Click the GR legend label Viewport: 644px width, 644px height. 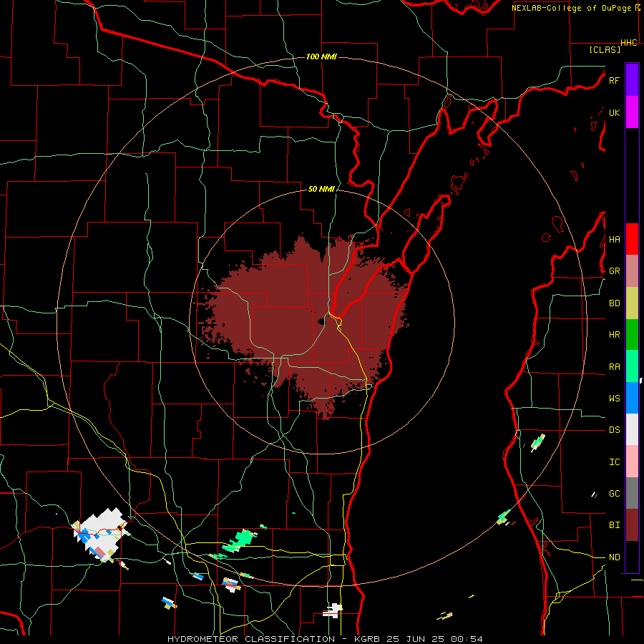click(614, 271)
